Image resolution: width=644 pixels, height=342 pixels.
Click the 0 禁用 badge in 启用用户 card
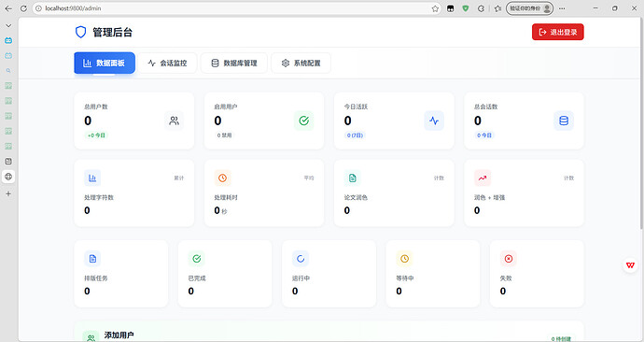[x=225, y=135]
